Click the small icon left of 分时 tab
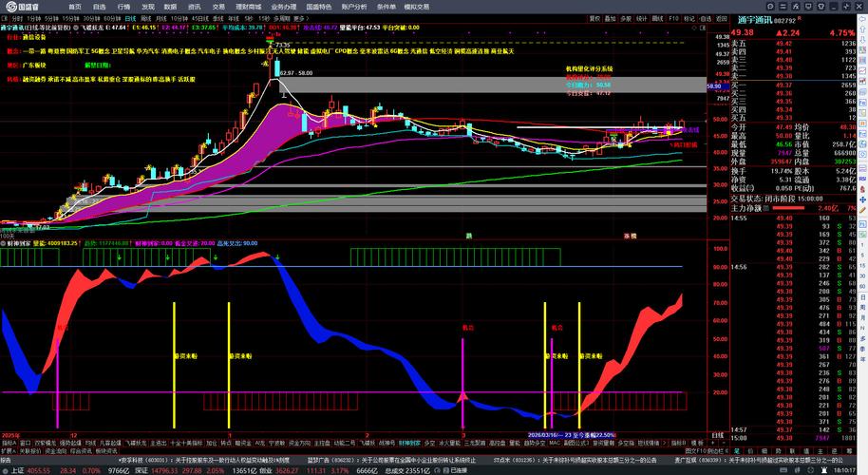868x475 pixels. (x=5, y=18)
